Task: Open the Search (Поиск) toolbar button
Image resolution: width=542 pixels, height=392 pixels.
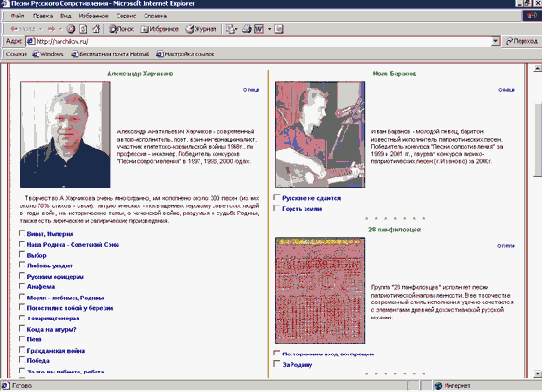Action: pos(121,29)
